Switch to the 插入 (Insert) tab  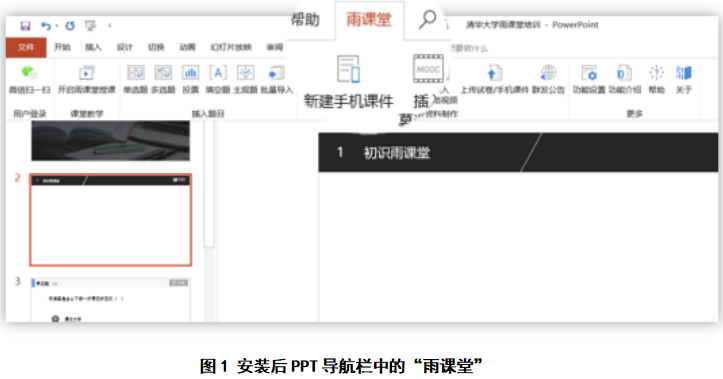click(x=93, y=47)
